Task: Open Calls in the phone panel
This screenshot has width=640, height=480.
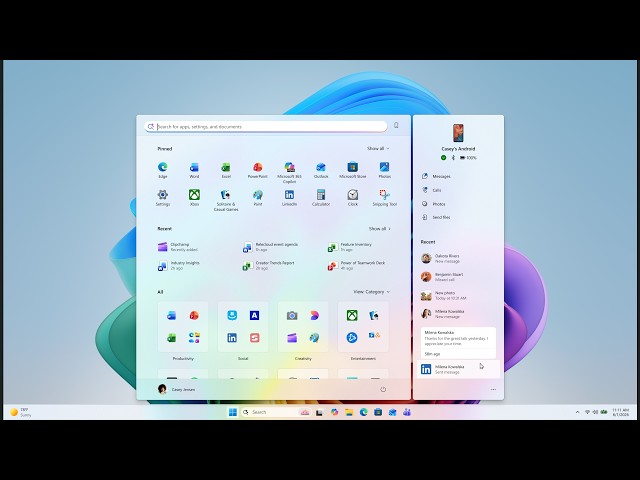Action: [x=431, y=190]
